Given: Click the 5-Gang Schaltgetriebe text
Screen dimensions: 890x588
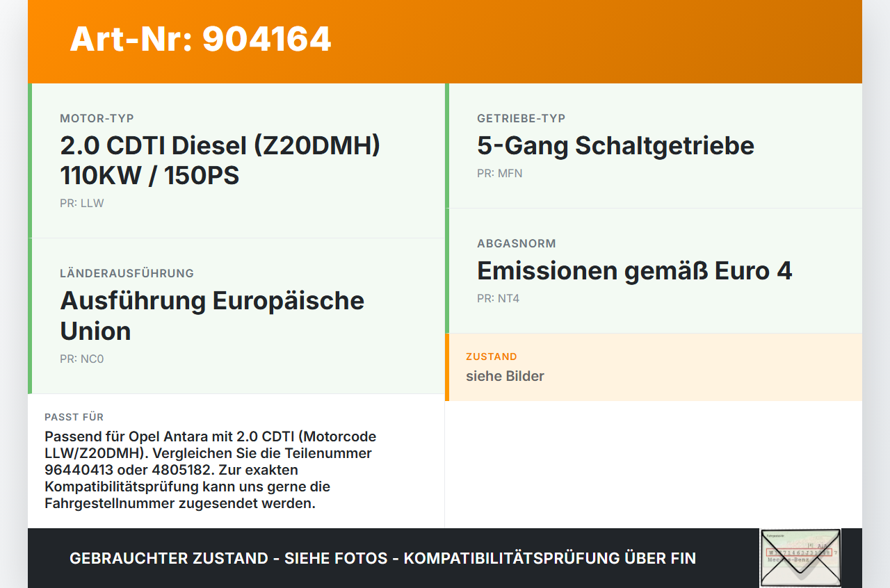Looking at the screenshot, I should tap(615, 146).
